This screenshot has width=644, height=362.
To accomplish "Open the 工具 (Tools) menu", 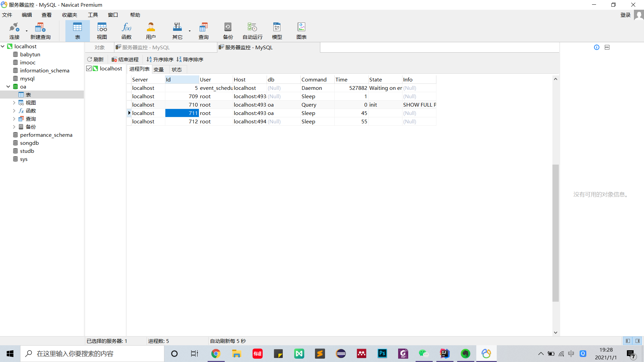I will coord(93,15).
